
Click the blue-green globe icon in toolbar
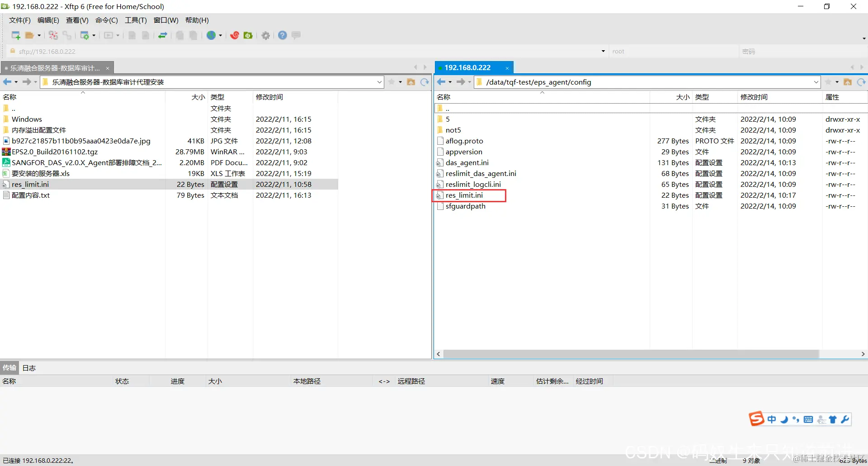[x=211, y=35]
